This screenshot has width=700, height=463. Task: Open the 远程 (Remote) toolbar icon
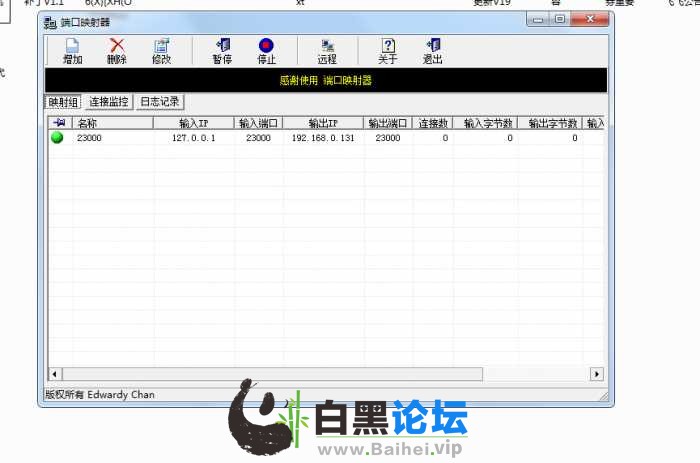click(327, 46)
